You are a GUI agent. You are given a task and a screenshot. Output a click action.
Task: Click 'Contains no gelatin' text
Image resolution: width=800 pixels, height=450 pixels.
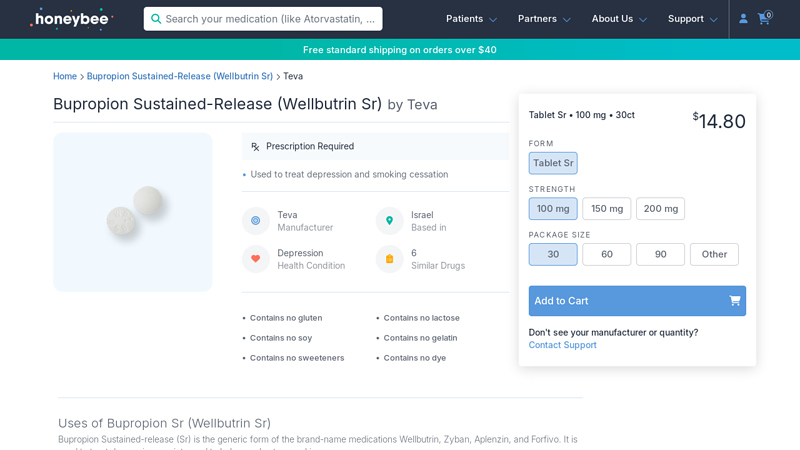click(x=420, y=338)
